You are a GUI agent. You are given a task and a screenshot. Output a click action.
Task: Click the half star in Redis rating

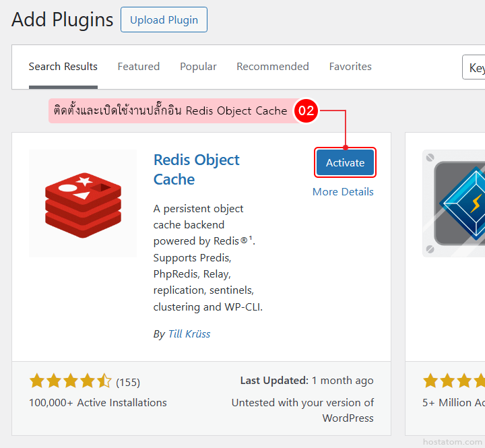coord(104,381)
